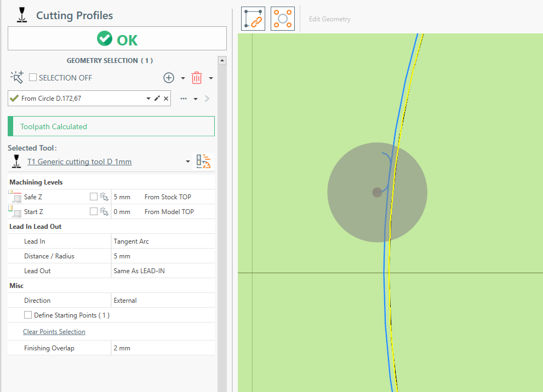Check the Start Z checkbox
Screen dimensions: 543x392
tap(93, 211)
